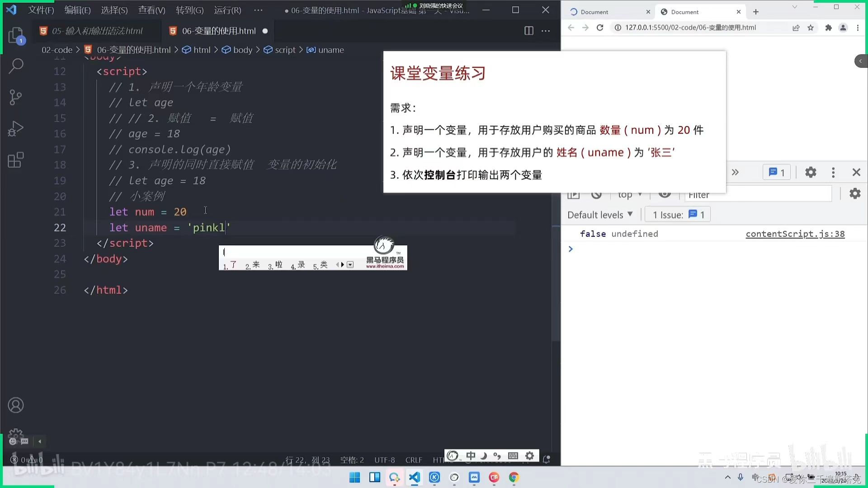Viewport: 868px width, 488px height.
Task: Toggle the IME Chinese/English mode button
Action: coord(471,456)
